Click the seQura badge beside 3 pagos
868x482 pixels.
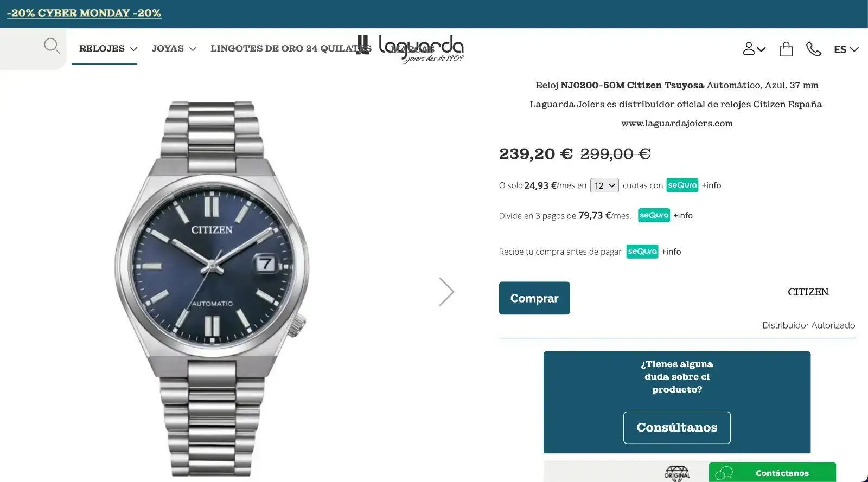pos(654,215)
